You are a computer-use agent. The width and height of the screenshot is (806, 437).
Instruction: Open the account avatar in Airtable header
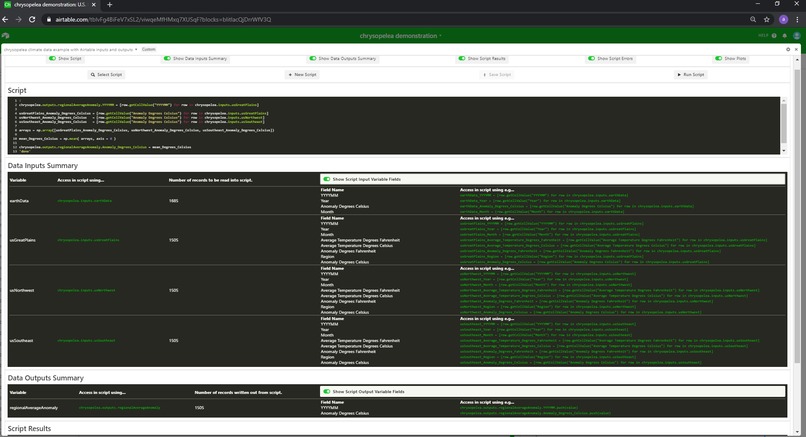796,36
